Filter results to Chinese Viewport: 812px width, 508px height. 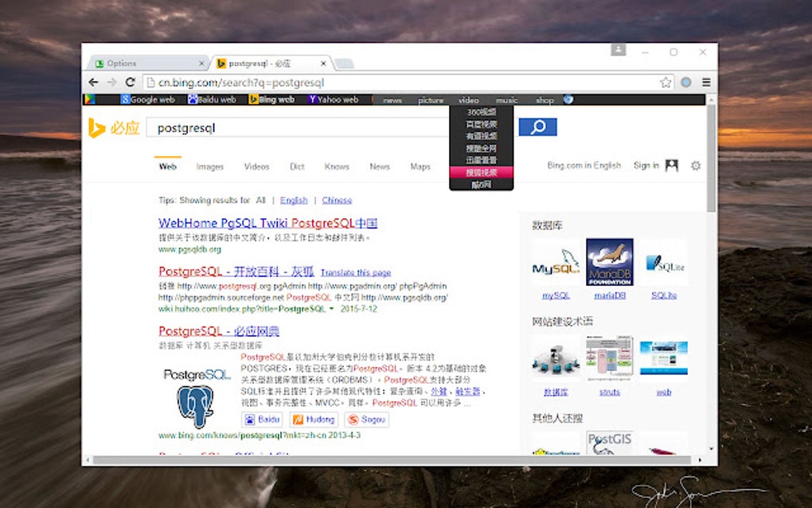click(x=337, y=201)
